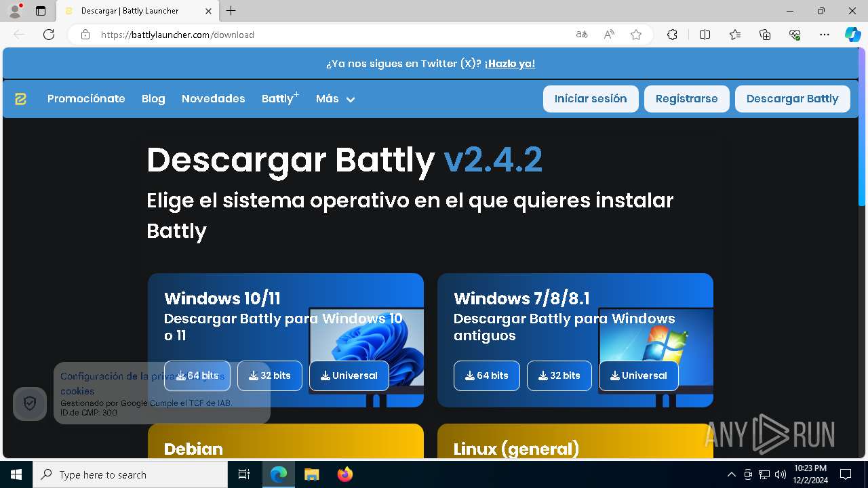This screenshot has height=488, width=868.
Task: Click the browser address bar URL
Action: pyautogui.click(x=178, y=35)
